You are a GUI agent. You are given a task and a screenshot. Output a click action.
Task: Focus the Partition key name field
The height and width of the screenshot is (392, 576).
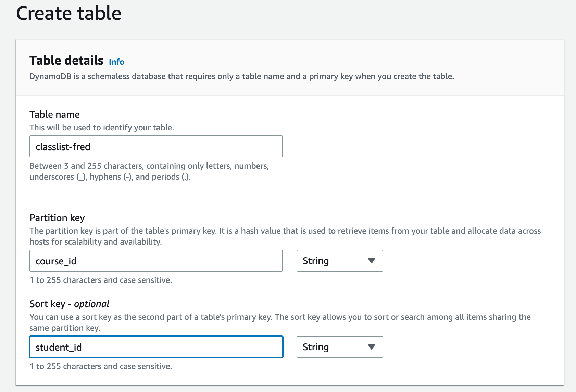(x=156, y=261)
